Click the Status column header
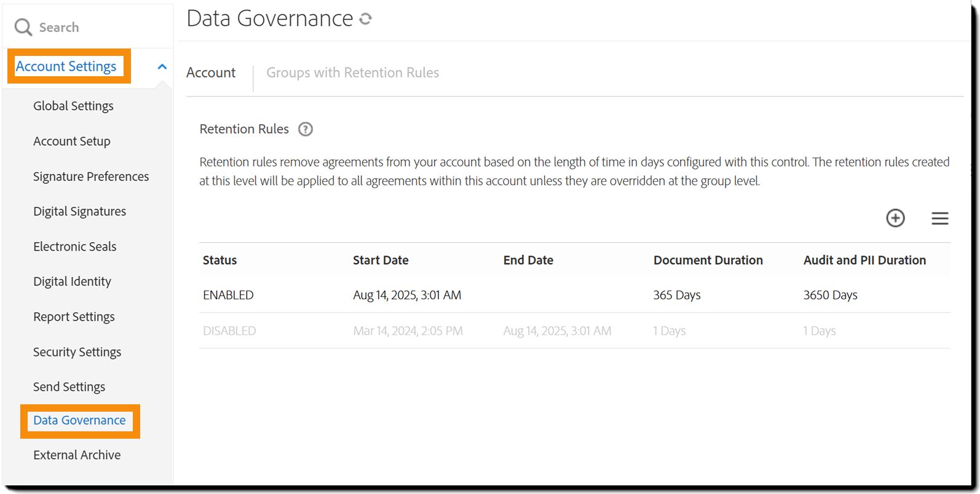Screen dimensions: 980x494 (x=219, y=260)
